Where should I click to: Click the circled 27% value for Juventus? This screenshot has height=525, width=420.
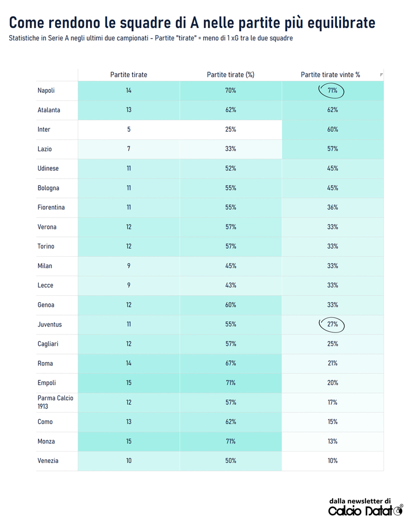pyautogui.click(x=333, y=324)
